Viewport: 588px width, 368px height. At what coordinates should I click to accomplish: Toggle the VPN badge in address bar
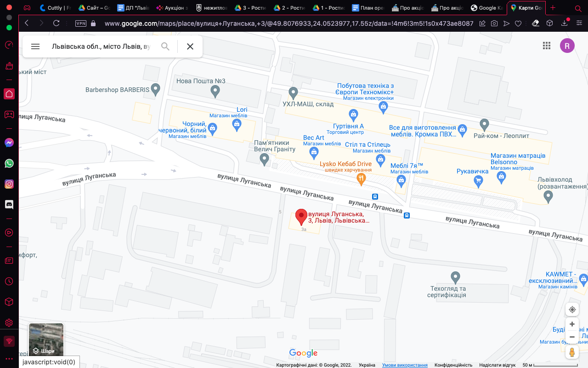80,23
